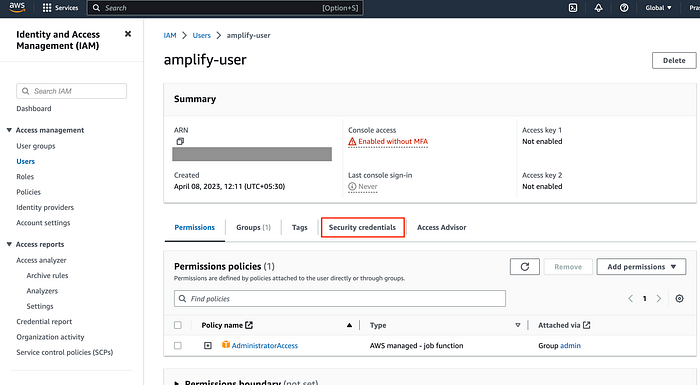Expand the Permissions boundary section

(x=177, y=383)
